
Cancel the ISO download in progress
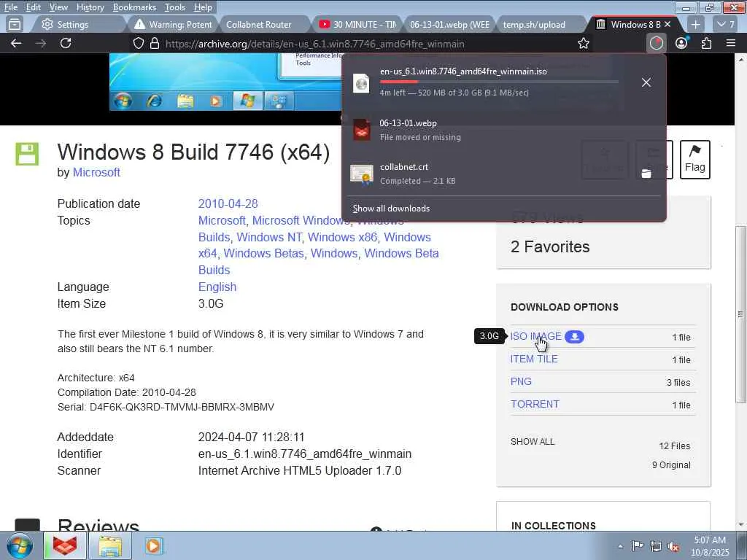646,82
